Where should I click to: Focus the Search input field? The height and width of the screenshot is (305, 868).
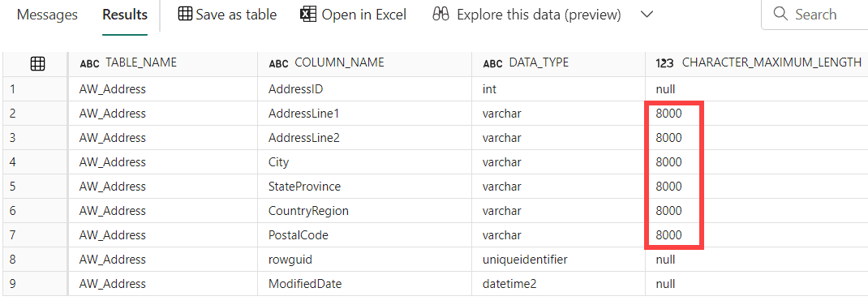(x=814, y=15)
